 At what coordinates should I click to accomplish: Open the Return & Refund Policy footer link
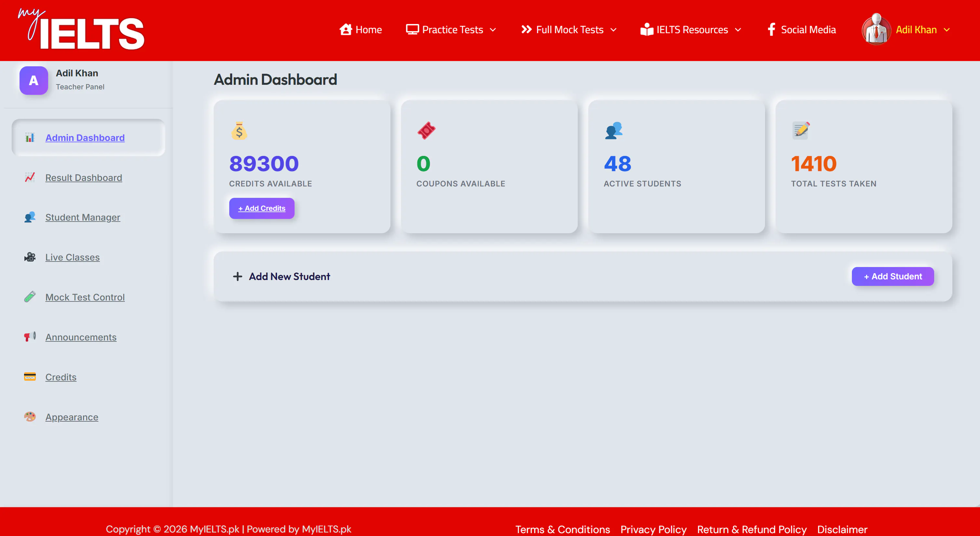click(x=752, y=529)
